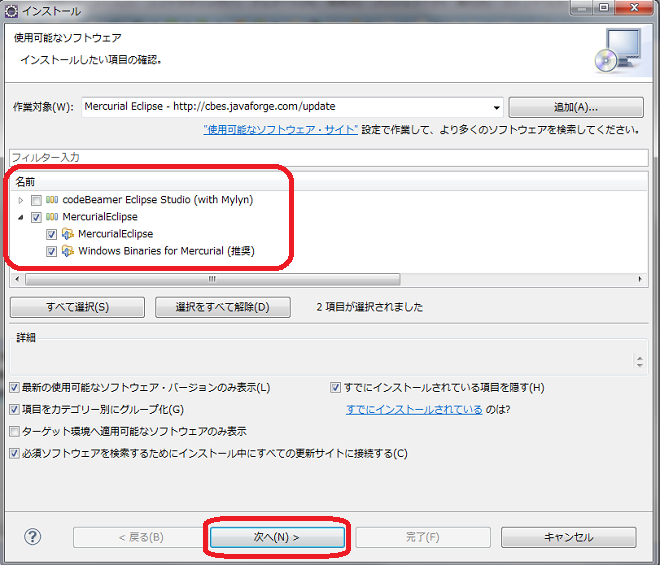Click the help question mark icon

pyautogui.click(x=32, y=537)
